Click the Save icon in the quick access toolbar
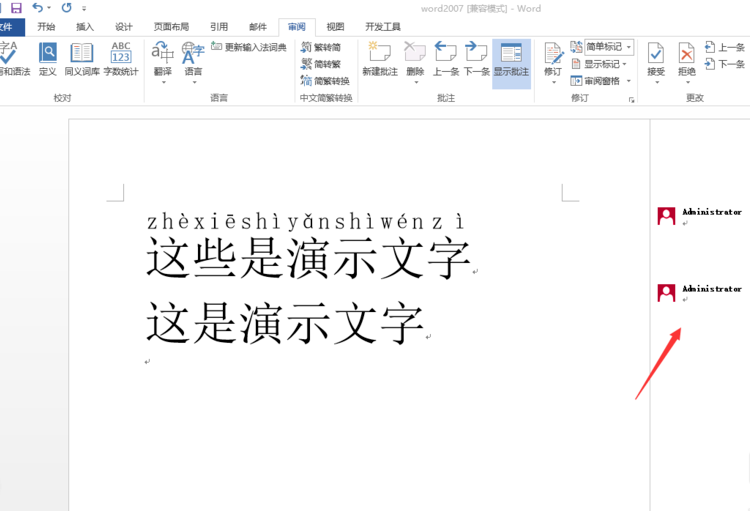Viewport: 750px width, 511px height. [16, 8]
